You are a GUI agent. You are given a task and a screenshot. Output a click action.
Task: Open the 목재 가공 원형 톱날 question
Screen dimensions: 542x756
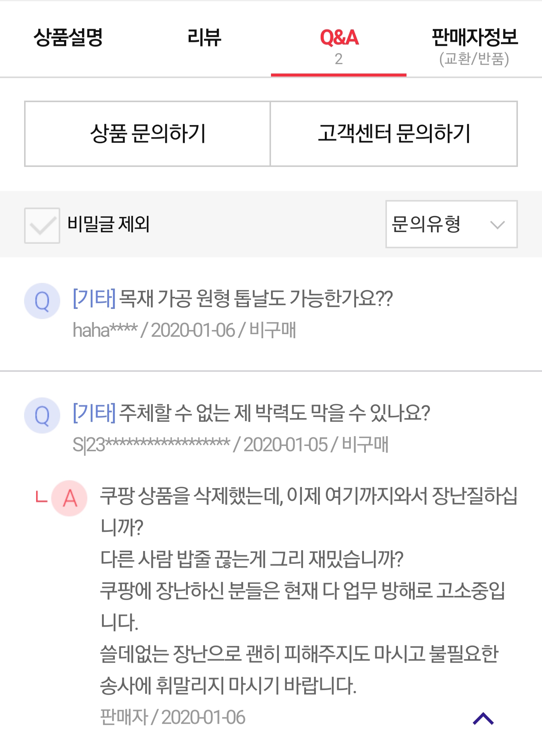click(x=256, y=299)
